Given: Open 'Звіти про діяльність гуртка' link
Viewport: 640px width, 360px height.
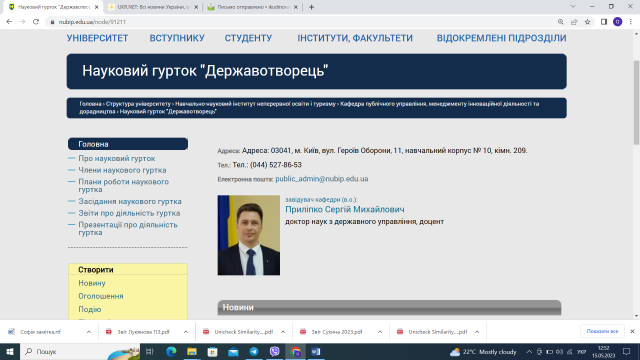Looking at the screenshot, I should (129, 213).
